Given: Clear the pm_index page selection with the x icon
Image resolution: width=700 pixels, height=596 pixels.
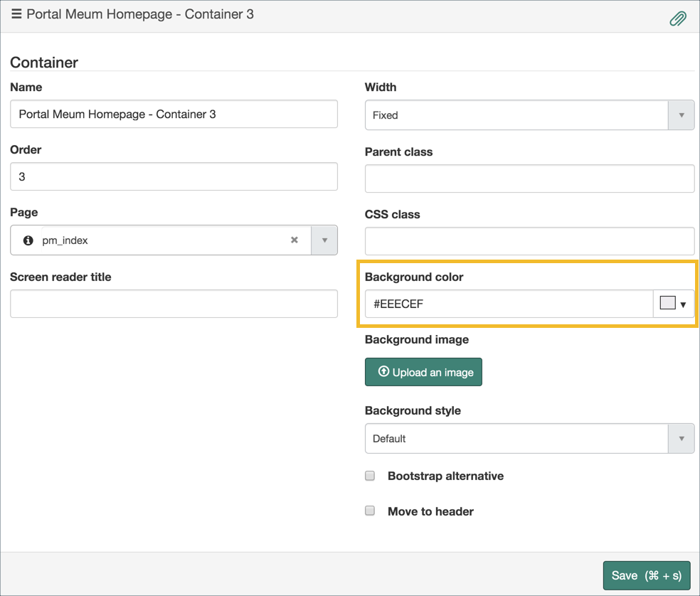Looking at the screenshot, I should (295, 240).
